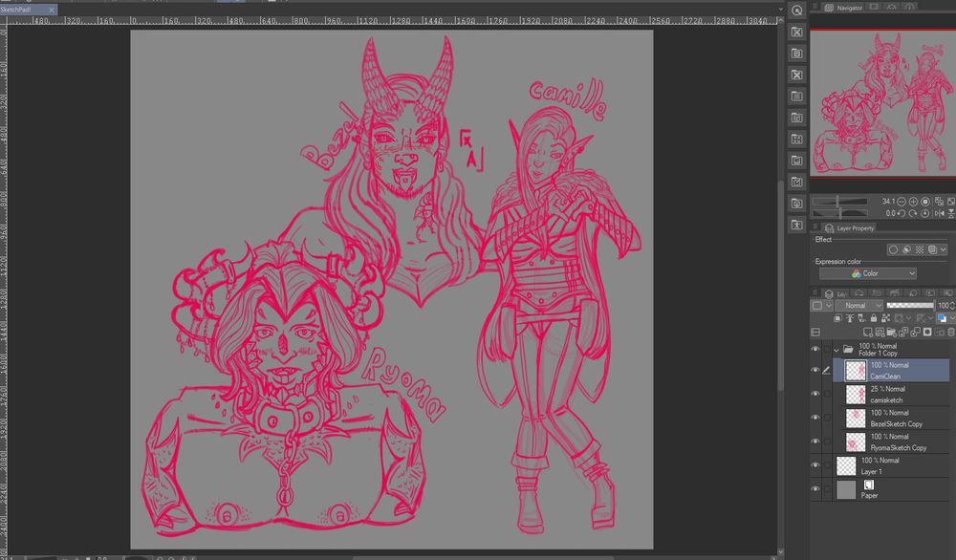956x560 pixels.
Task: Create a new raster layer in Layers panel
Action: [x=868, y=332]
